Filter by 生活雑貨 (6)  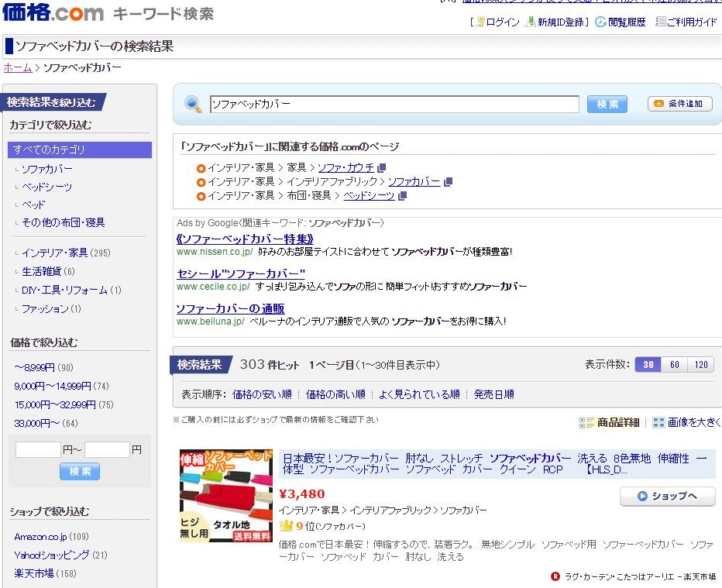[48, 271]
